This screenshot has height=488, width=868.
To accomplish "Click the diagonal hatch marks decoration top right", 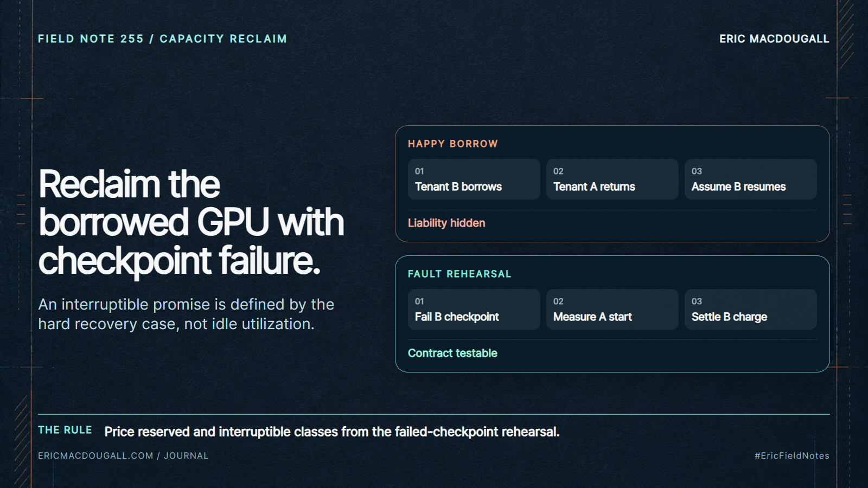I will pos(846,34).
